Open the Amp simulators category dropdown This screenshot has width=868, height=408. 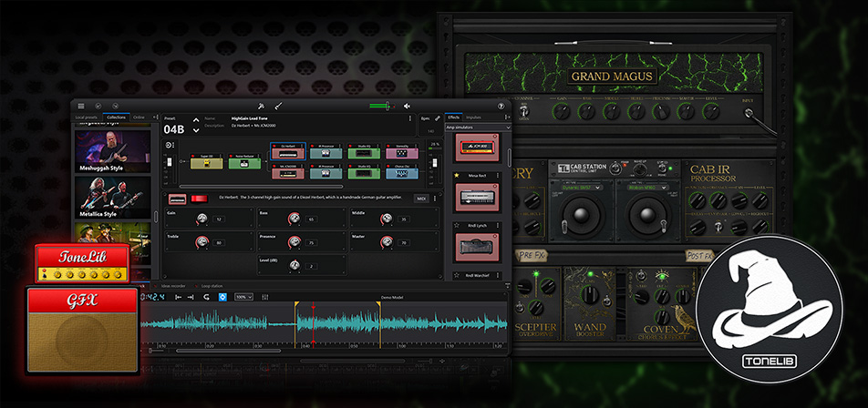pyautogui.click(x=478, y=127)
